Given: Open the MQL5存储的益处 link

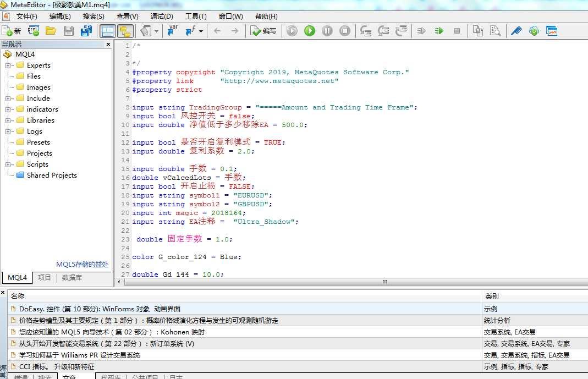Looking at the screenshot, I should (82, 264).
